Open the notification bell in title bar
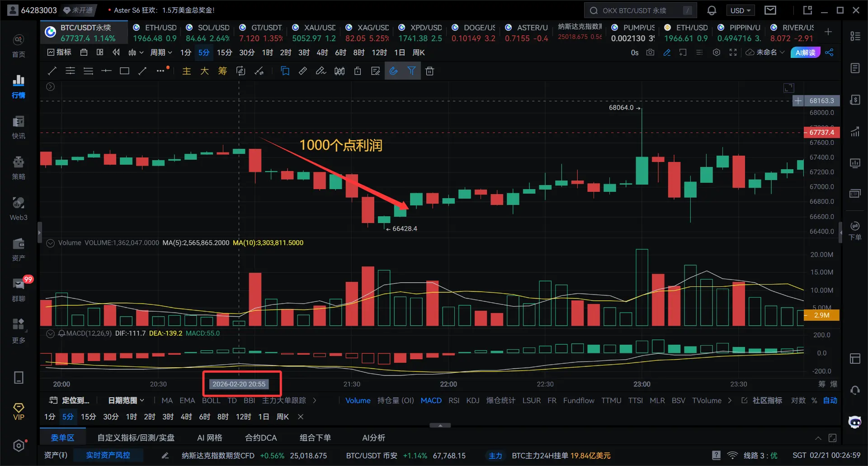Viewport: 868px width, 466px height. (x=712, y=10)
